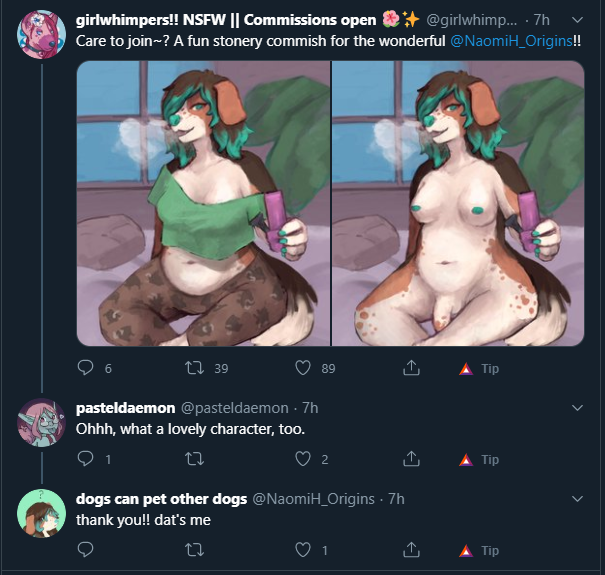Expand options chevron on pasteldaemon's reply

pos(577,408)
